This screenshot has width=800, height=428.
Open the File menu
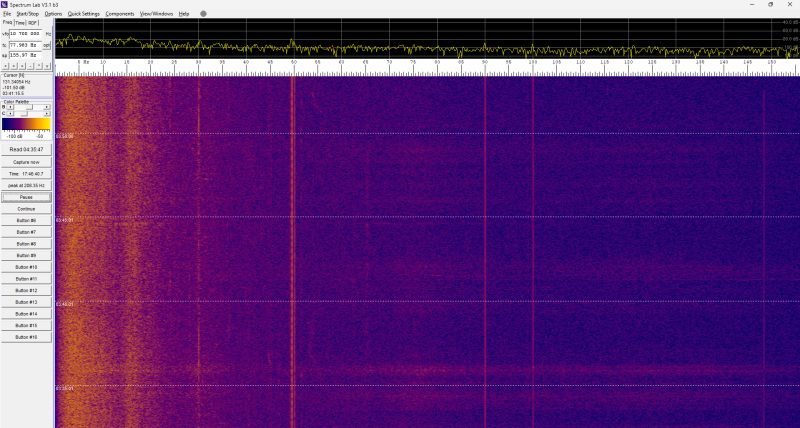[x=7, y=14]
